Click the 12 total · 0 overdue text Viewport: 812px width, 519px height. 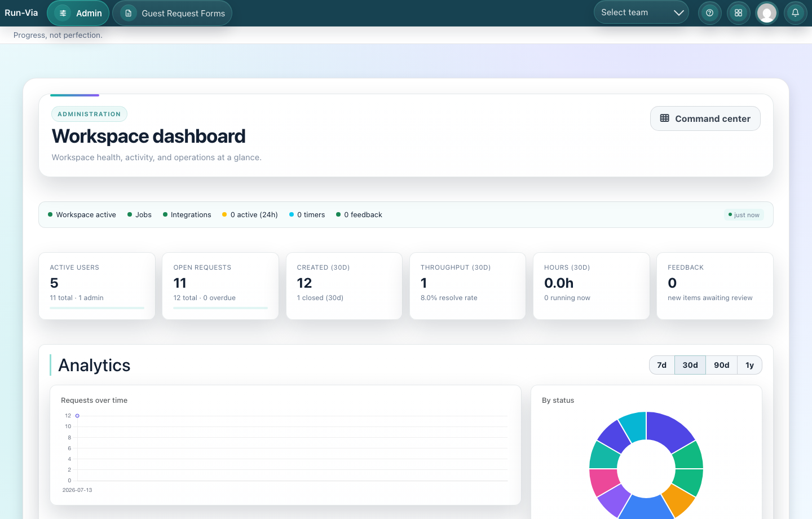(205, 298)
